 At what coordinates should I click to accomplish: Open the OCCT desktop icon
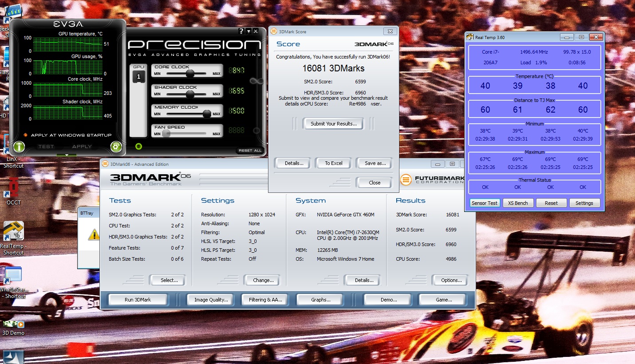[x=13, y=191]
